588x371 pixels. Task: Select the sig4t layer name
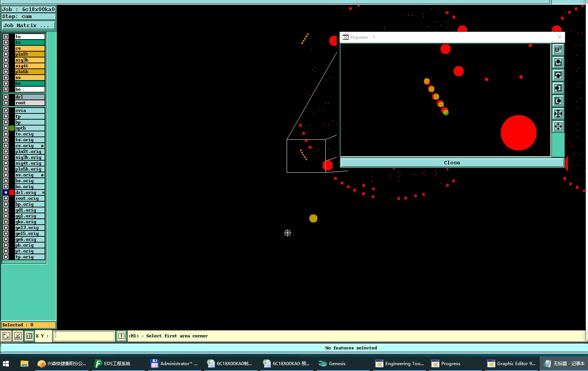[30, 66]
